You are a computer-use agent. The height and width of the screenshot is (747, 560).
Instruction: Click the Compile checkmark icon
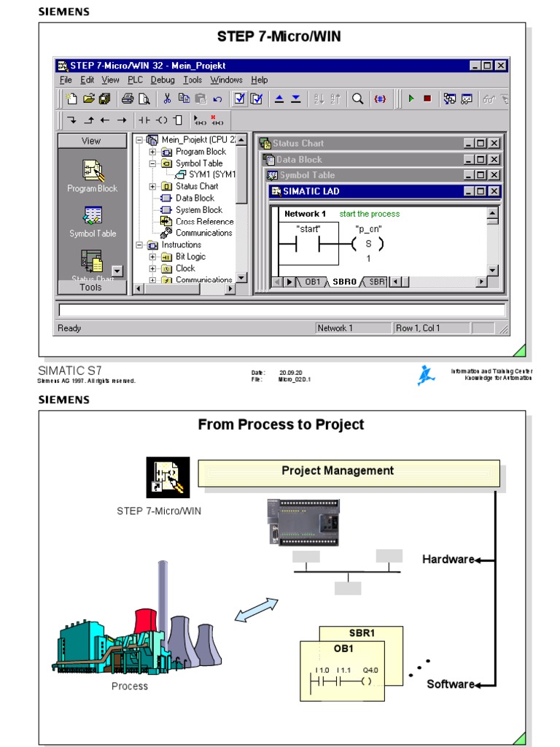click(239, 98)
